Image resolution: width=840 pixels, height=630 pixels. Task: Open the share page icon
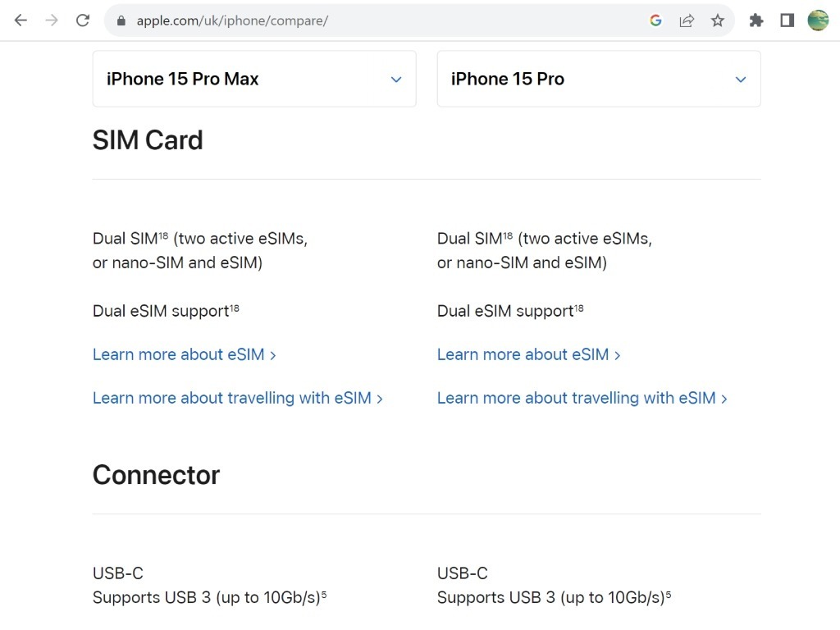687,20
